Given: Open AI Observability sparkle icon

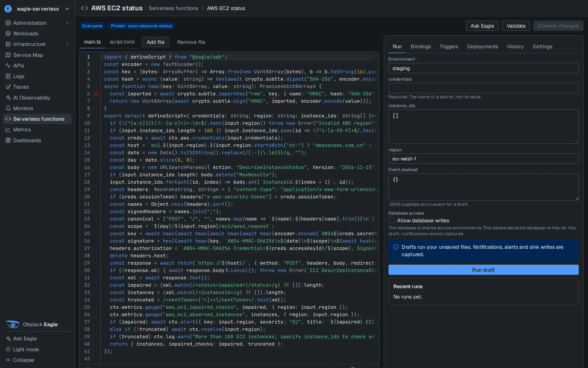Looking at the screenshot, I should tap(8, 98).
